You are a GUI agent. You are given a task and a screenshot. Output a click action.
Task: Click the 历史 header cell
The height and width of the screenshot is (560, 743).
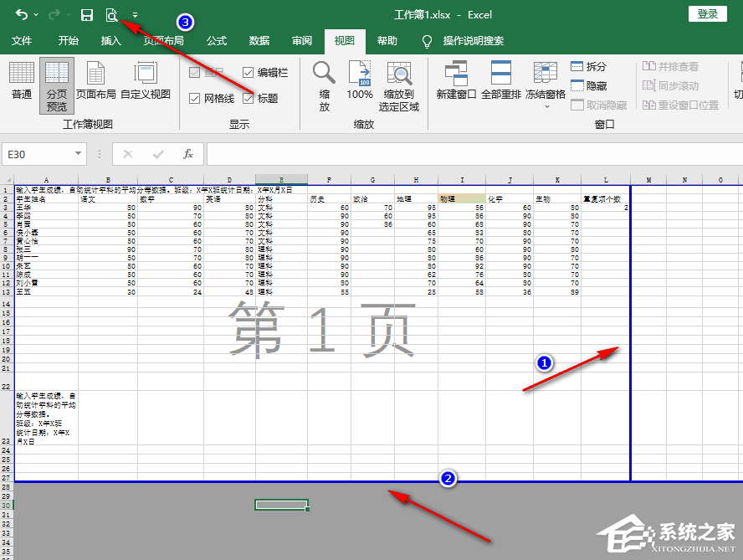pos(330,199)
